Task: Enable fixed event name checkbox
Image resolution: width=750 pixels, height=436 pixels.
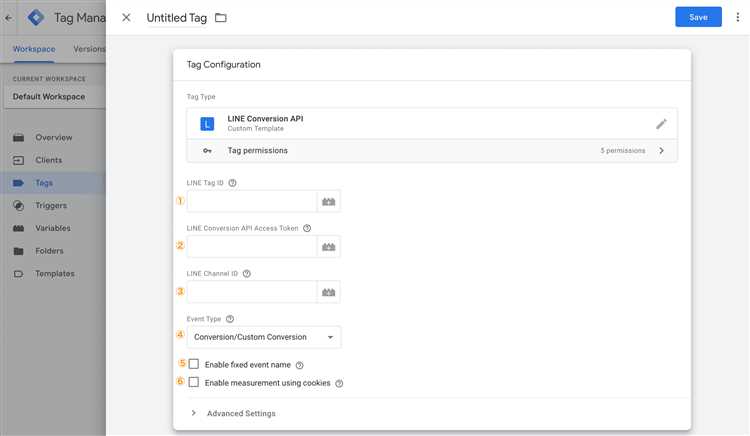Action: click(x=194, y=364)
